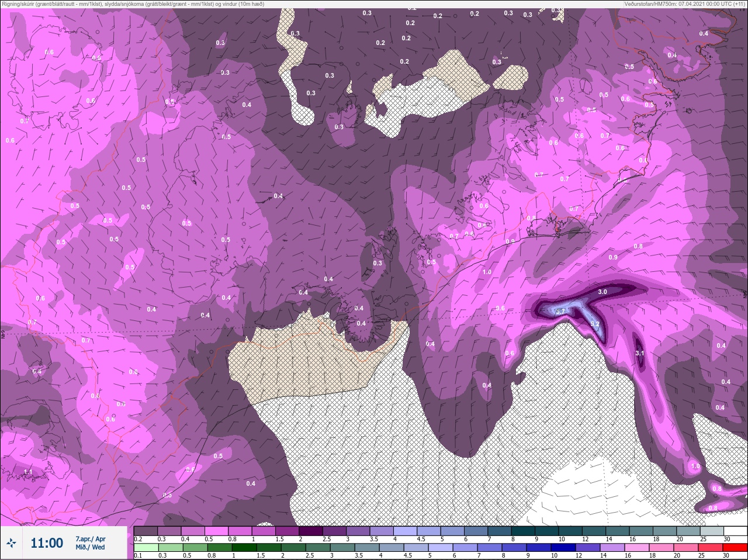This screenshot has width=748, height=560.
Task: Click the '0.1' label in bottom legend row
Action: pyautogui.click(x=138, y=556)
